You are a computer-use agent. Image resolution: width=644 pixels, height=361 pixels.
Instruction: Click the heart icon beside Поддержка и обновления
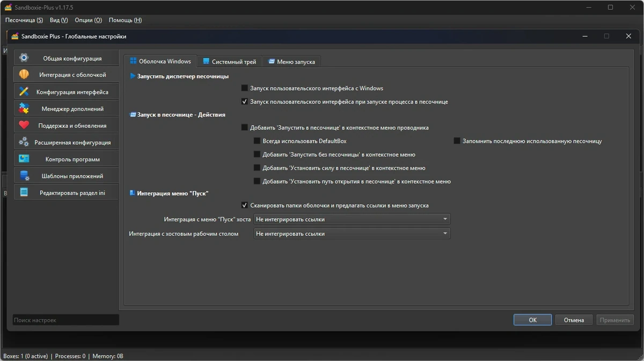(x=24, y=125)
